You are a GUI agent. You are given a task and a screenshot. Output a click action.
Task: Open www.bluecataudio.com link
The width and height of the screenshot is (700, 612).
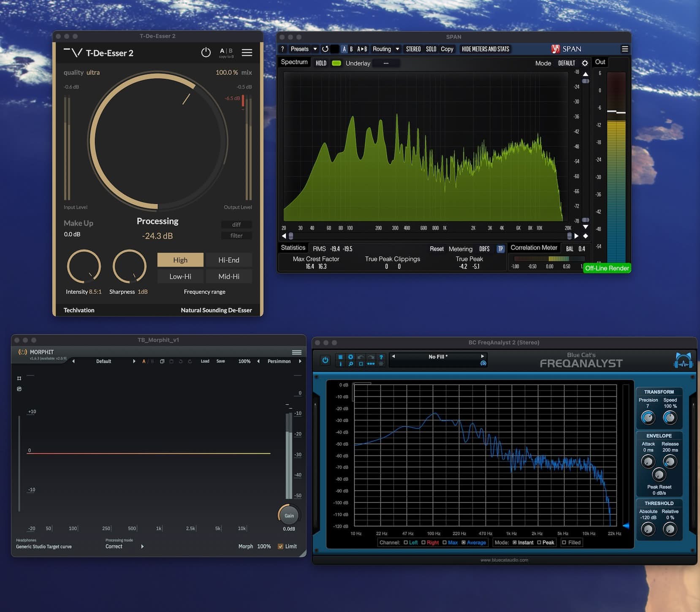(x=504, y=560)
